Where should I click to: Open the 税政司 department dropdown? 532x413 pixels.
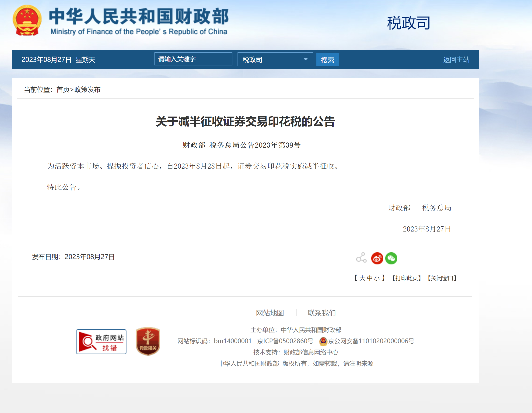[270, 60]
